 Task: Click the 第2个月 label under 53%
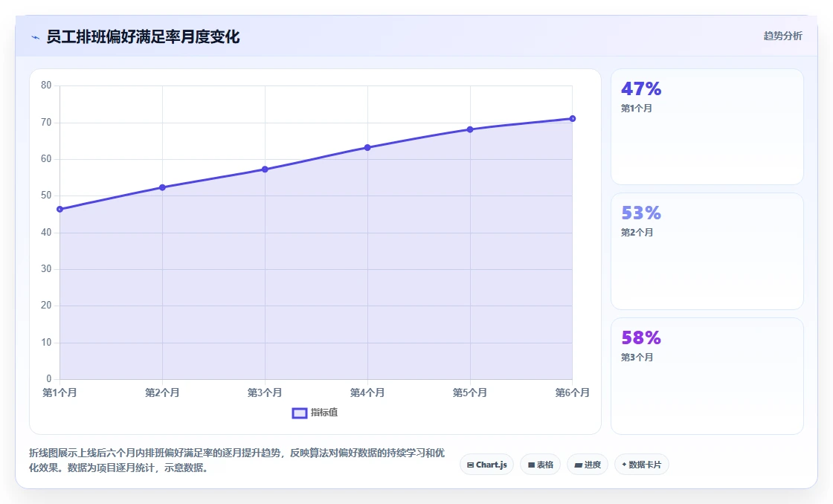637,233
